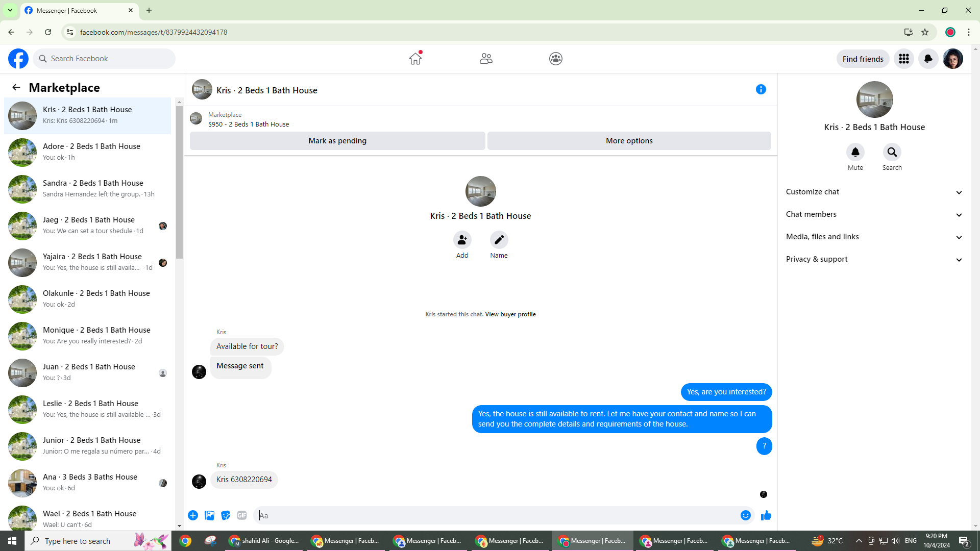The image size is (980, 551).
Task: Open the taskbar clock and date
Action: point(936,541)
